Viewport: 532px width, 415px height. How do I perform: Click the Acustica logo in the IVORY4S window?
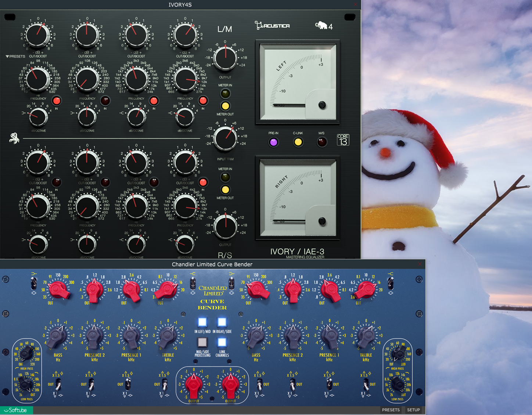[x=272, y=25]
